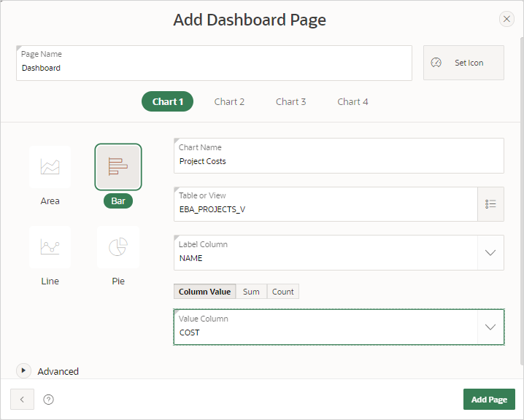
Task: Select the Column Value option
Action: (x=204, y=292)
